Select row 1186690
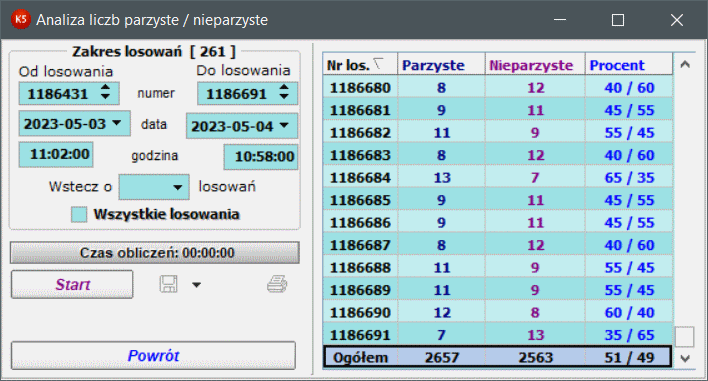 [498, 312]
